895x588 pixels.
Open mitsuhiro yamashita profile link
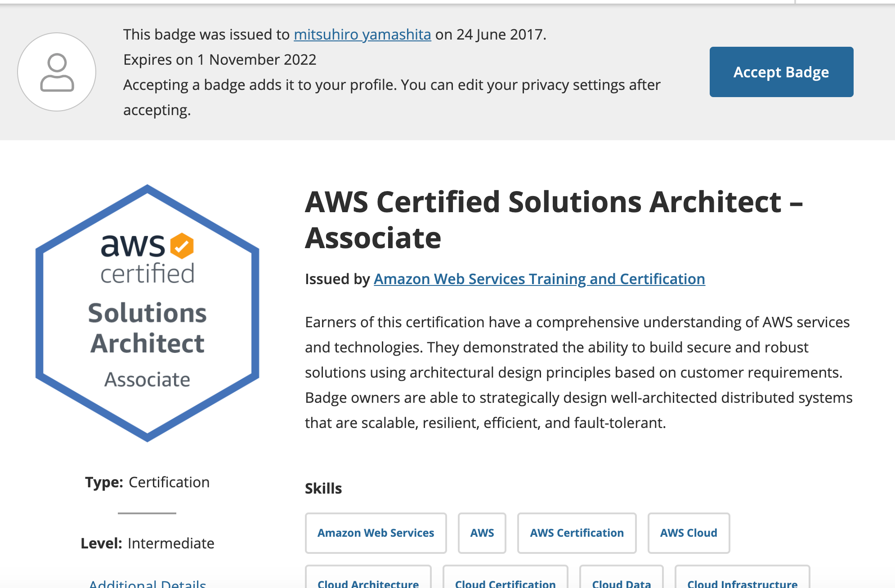click(x=362, y=35)
